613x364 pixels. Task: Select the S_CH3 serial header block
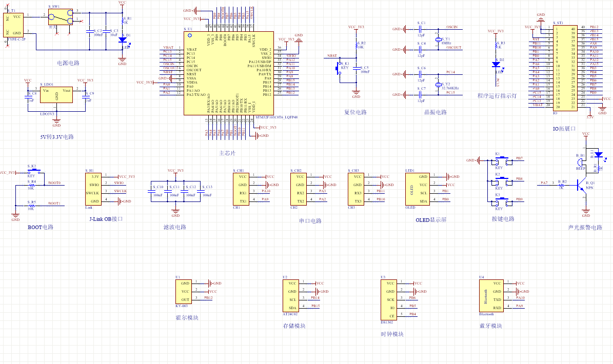[x=356, y=189]
